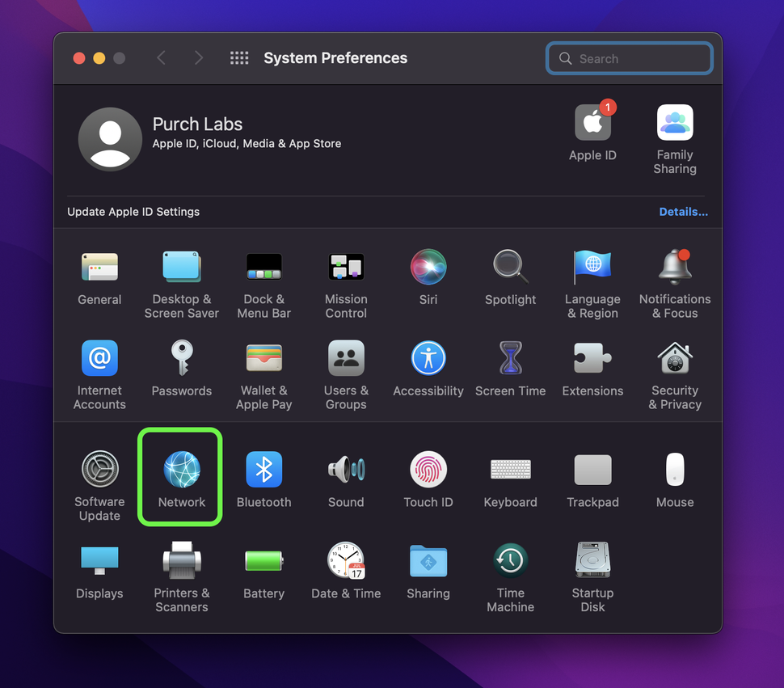
Task: Open Language & Region pane
Action: tap(592, 285)
